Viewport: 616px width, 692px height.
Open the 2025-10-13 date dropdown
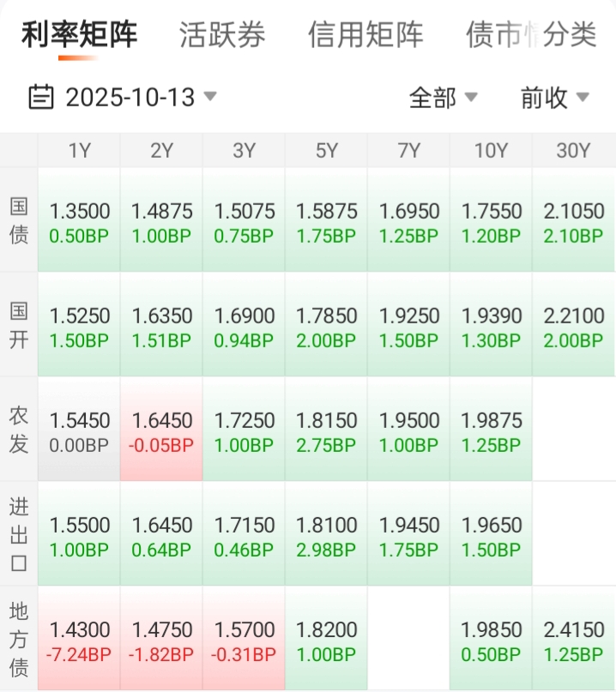[x=131, y=97]
